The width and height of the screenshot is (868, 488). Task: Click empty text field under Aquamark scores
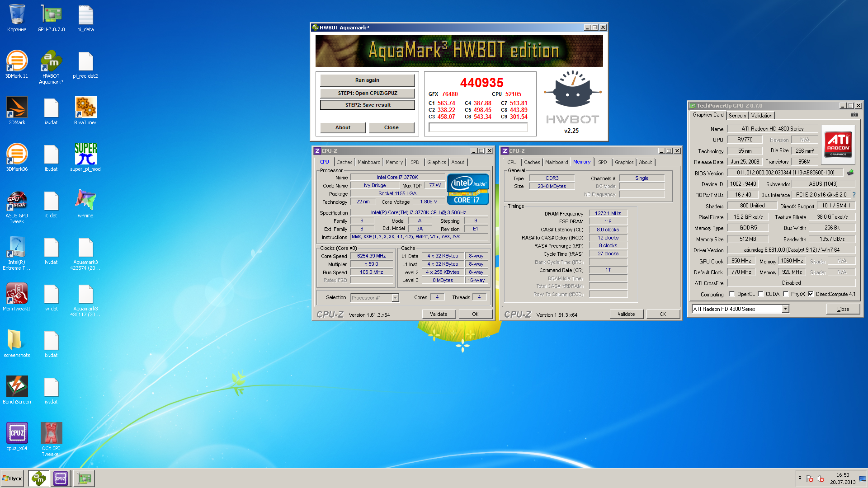coord(478,128)
